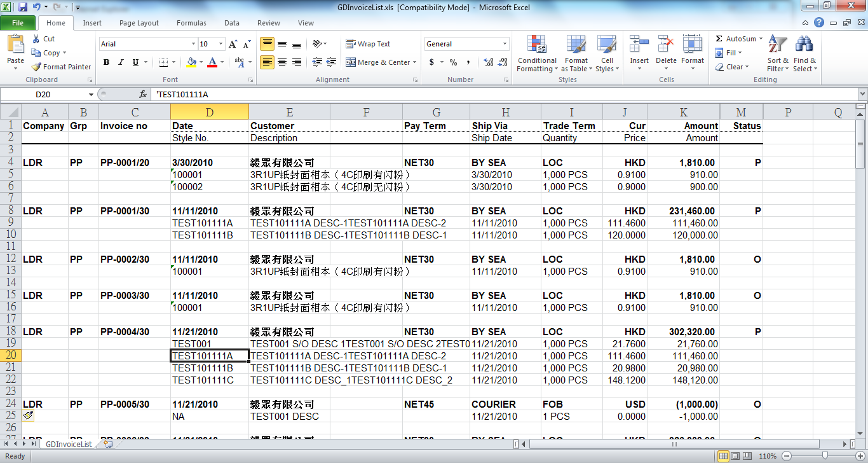Switch to Page Break Preview in status bar
Screen dimensions: 868x463
coord(749,456)
